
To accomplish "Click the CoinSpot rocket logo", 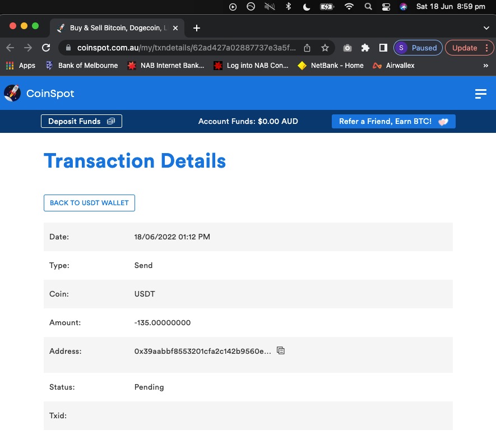I will (x=12, y=93).
